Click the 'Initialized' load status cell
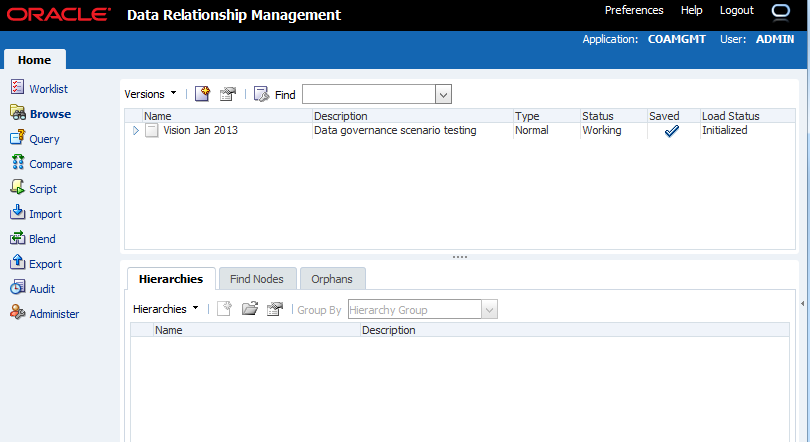The width and height of the screenshot is (810, 442). click(724, 130)
